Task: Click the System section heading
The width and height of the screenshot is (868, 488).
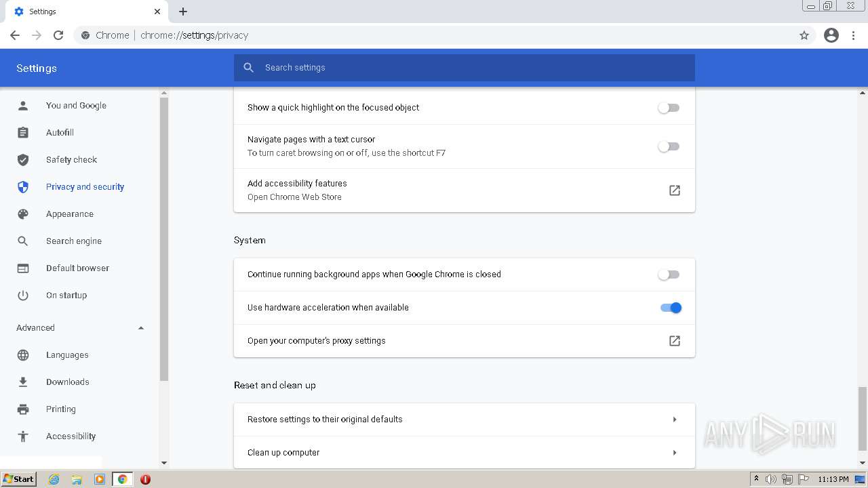Action: click(x=250, y=240)
